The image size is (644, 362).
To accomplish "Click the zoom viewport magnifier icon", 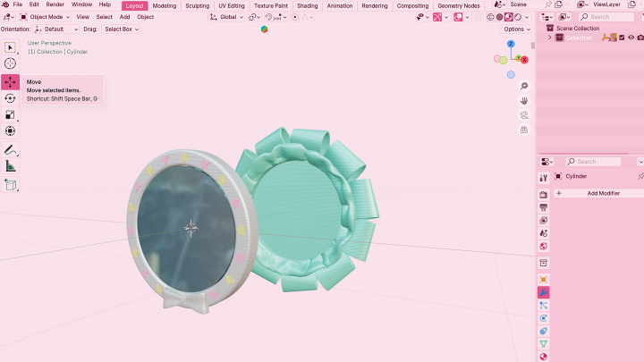I will pos(524,86).
